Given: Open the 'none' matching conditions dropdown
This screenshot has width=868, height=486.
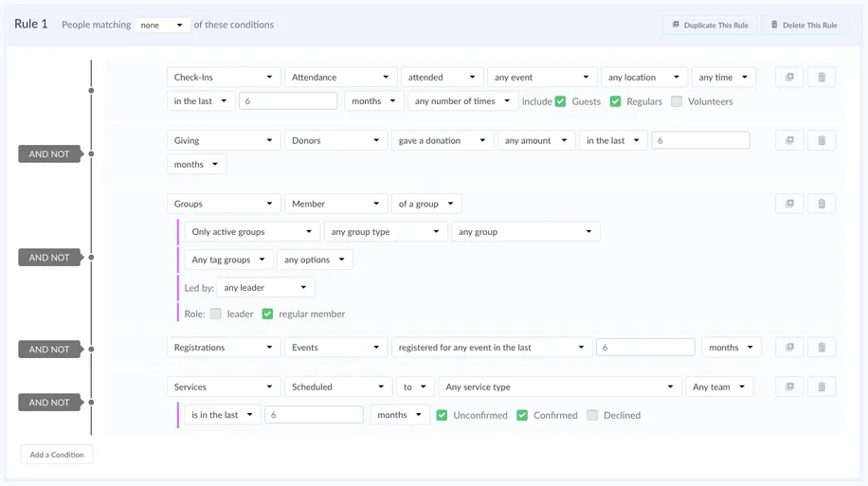Looking at the screenshot, I should tap(162, 26).
